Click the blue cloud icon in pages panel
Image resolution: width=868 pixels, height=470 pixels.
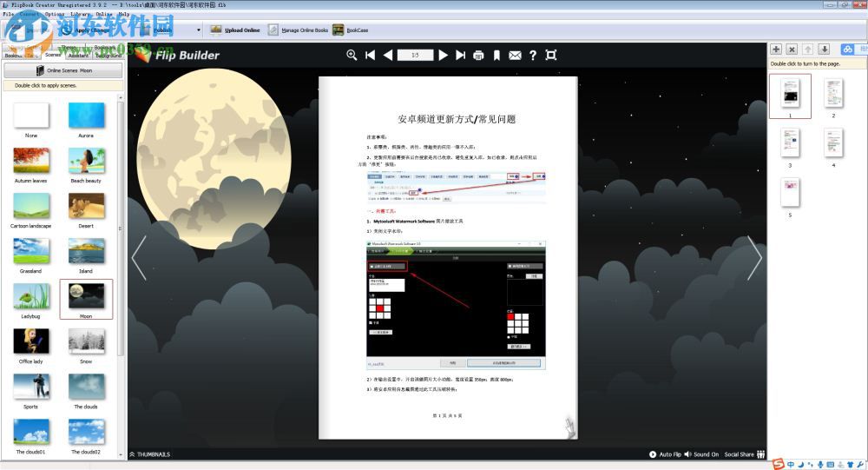[847, 50]
